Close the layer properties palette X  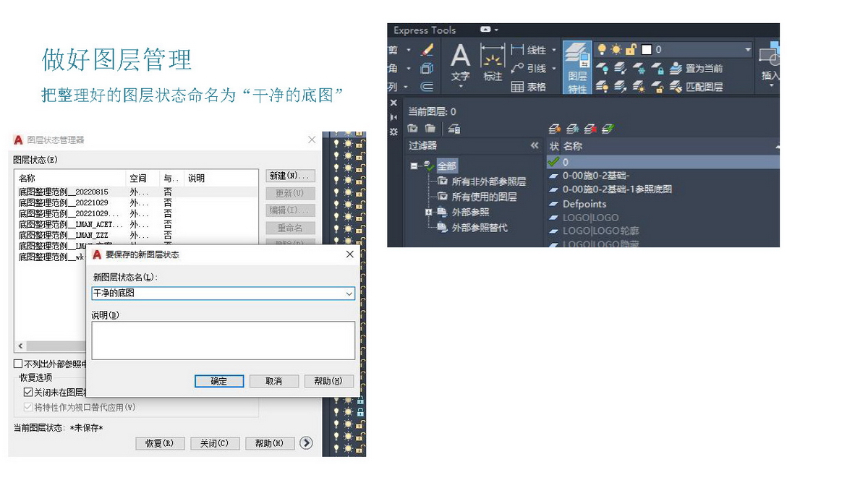coord(394,103)
